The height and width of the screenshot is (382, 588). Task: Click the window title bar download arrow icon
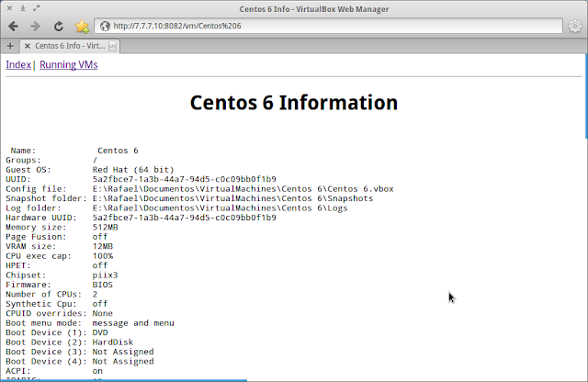pos(23,8)
